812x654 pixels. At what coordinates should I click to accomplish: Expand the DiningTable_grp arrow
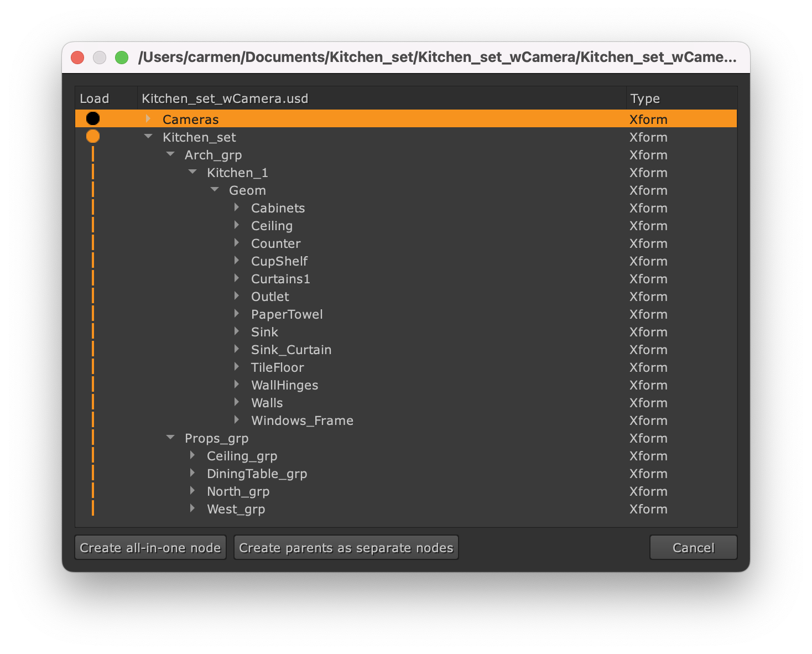(192, 473)
